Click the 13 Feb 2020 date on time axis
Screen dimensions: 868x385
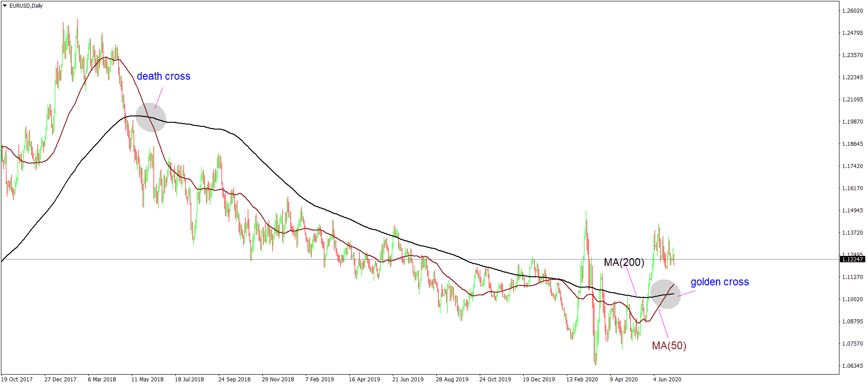(582, 380)
